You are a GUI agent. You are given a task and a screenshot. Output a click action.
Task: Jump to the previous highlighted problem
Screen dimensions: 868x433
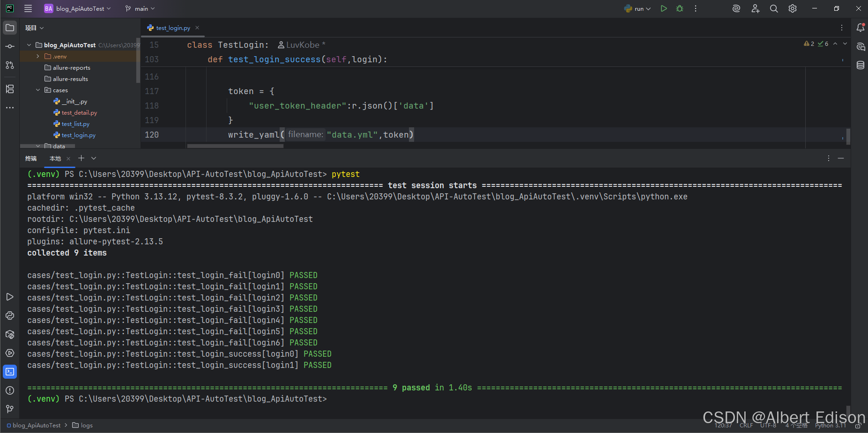[835, 44]
